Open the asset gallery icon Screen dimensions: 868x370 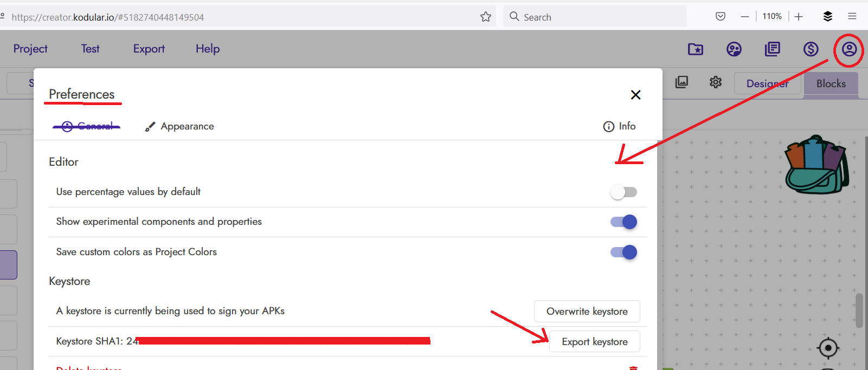tap(681, 82)
